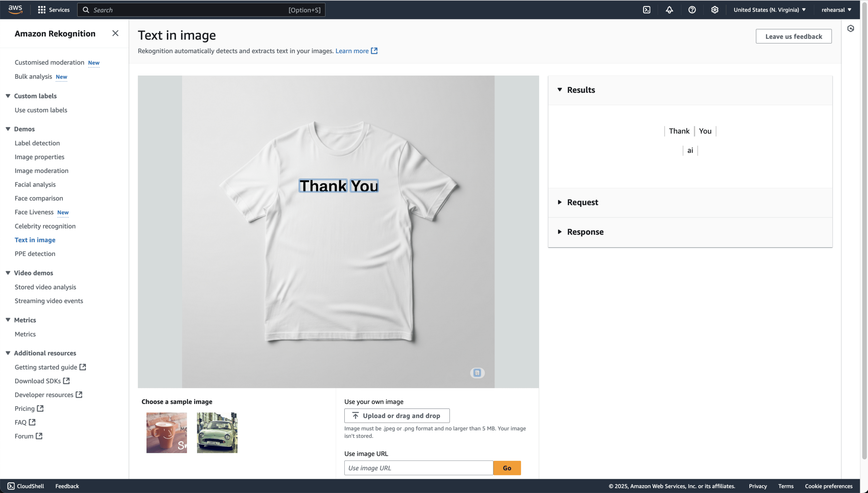Open Label detection demo
Viewport: 868px width, 493px height.
click(37, 143)
